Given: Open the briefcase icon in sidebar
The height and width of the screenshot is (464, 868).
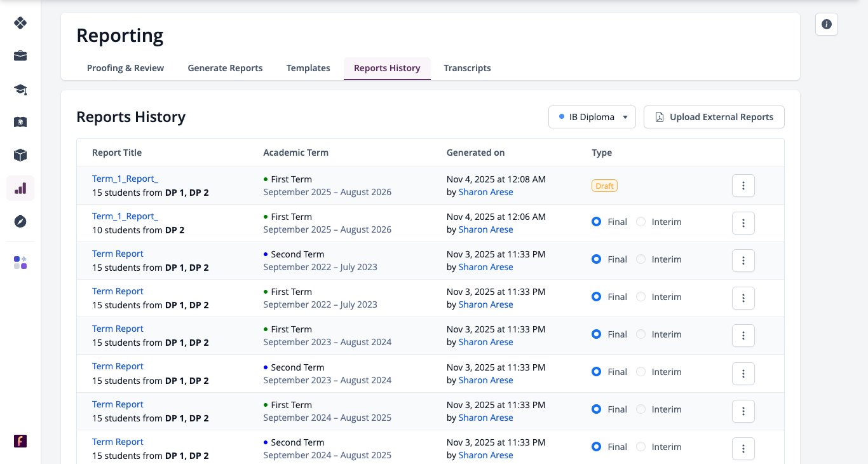Looking at the screenshot, I should [x=20, y=56].
